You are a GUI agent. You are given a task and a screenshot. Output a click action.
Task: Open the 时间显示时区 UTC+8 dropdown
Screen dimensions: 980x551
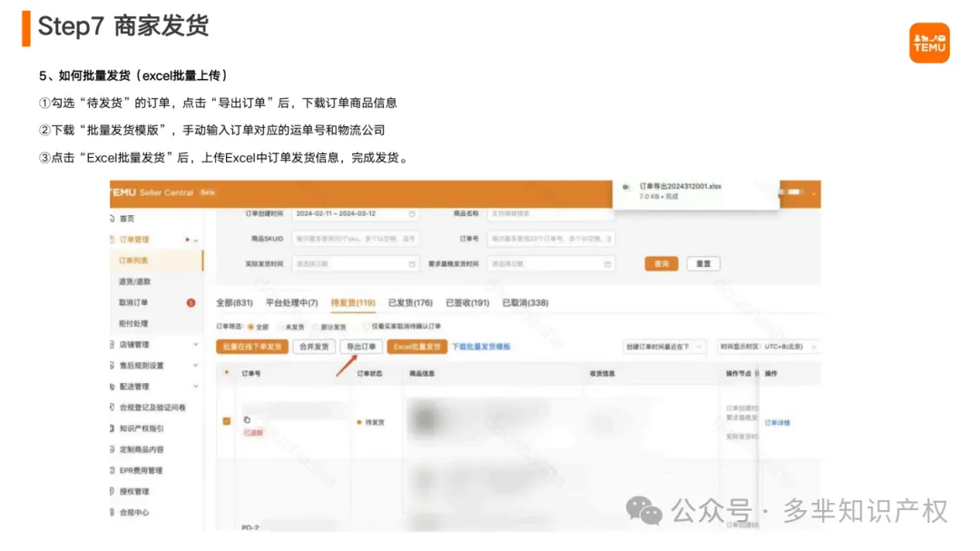click(769, 347)
